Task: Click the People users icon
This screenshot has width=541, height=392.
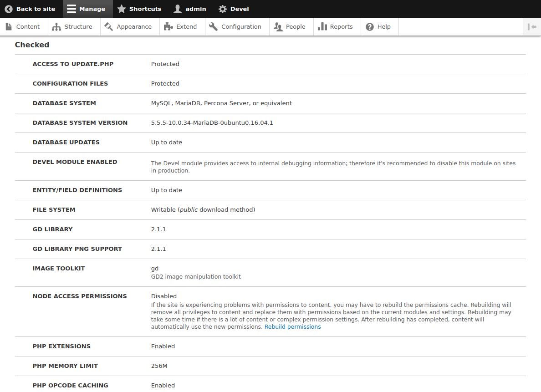Action: pyautogui.click(x=278, y=26)
